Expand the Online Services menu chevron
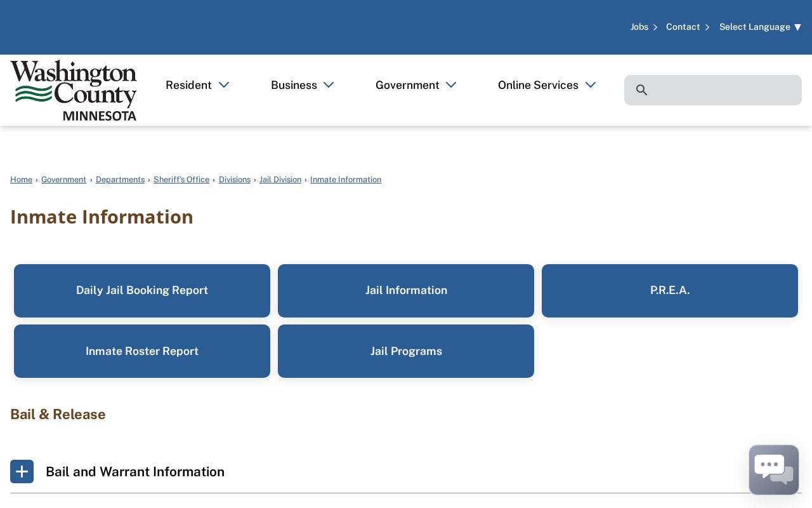This screenshot has width=812, height=508. pyautogui.click(x=591, y=85)
